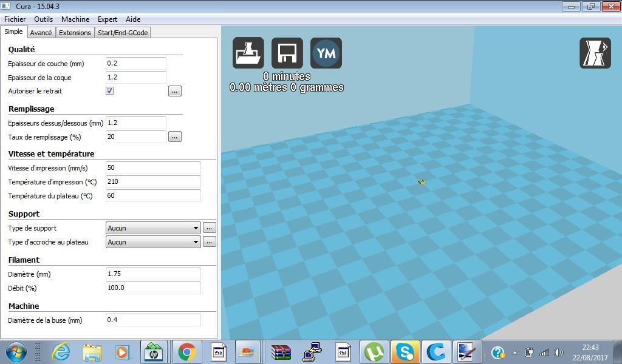This screenshot has width=622, height=364.
Task: Click the clock showing 22:43
Action: click(590, 348)
